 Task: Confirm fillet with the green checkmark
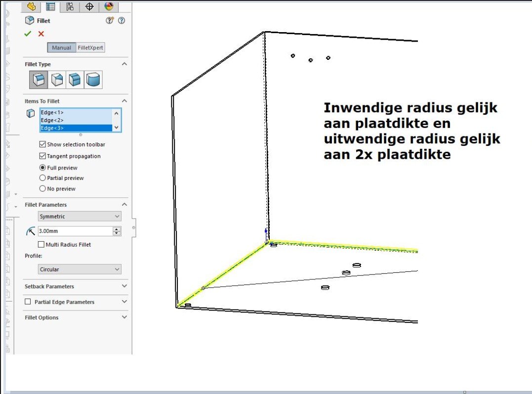pyautogui.click(x=28, y=34)
